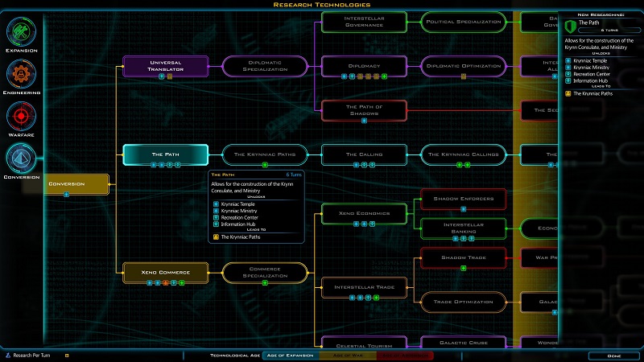Open the Warfare research category icon

coord(21,117)
